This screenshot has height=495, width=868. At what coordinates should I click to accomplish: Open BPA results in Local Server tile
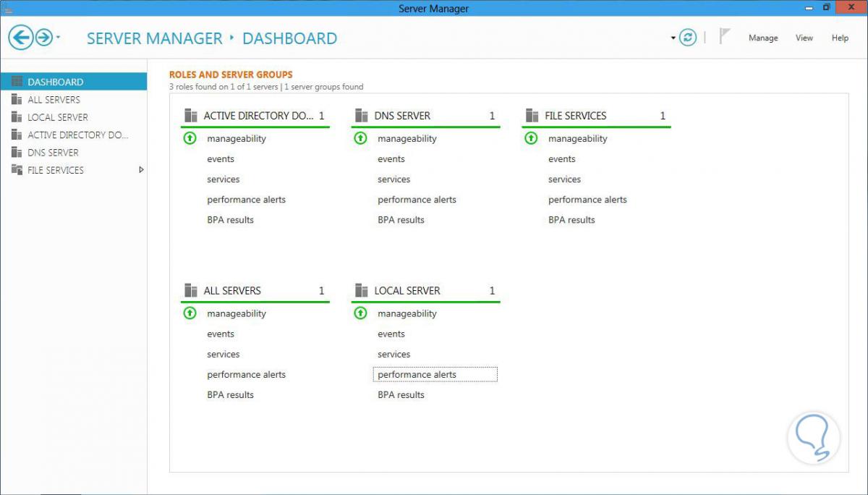(x=401, y=395)
